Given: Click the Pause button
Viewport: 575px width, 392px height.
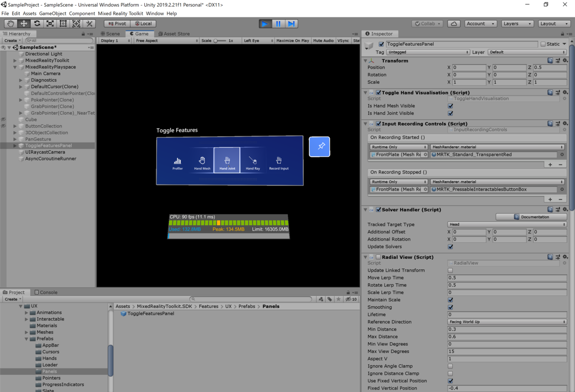Looking at the screenshot, I should coord(278,23).
